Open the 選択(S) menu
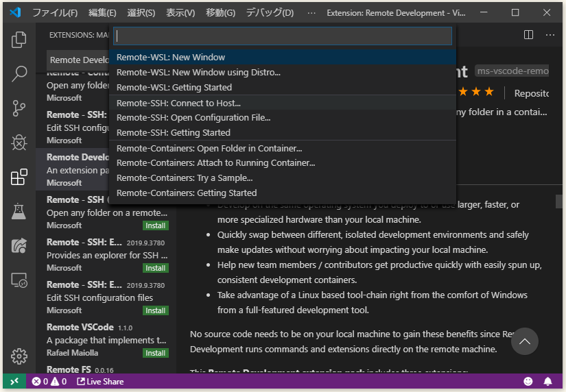Screen dimensions: 566x392 (x=141, y=12)
